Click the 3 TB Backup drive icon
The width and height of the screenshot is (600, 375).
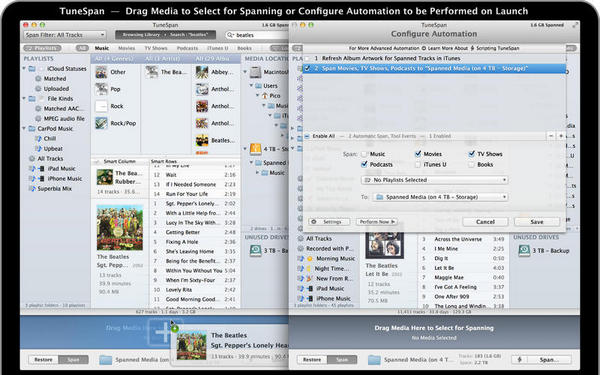[523, 251]
